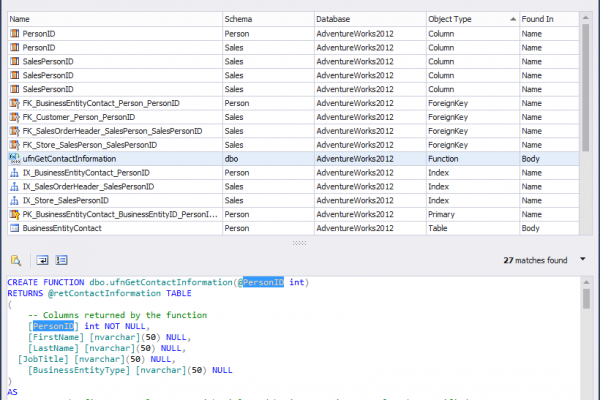
Task: Click the [LastName] line in code preview
Action: 107,348
